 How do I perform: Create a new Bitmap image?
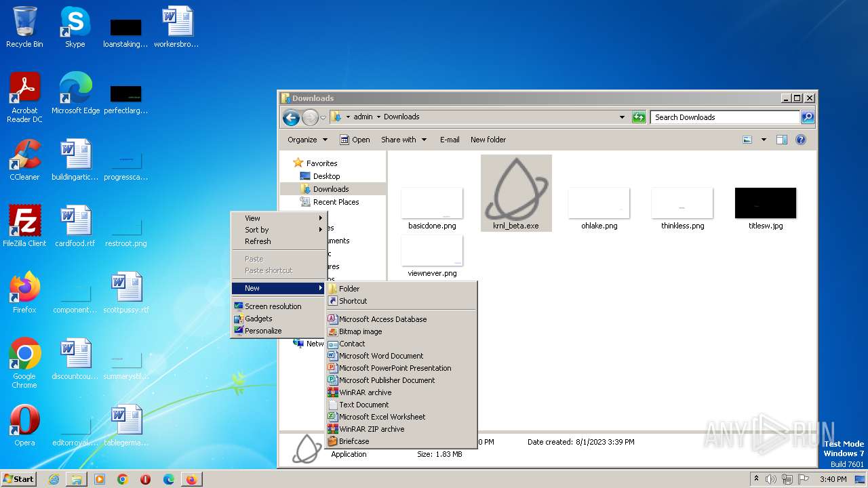coord(401,331)
